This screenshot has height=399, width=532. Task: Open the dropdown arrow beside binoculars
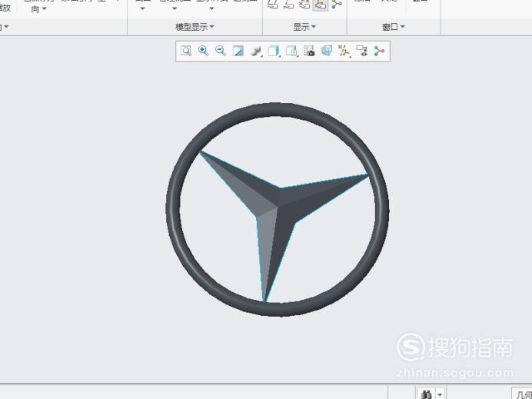tap(440, 394)
